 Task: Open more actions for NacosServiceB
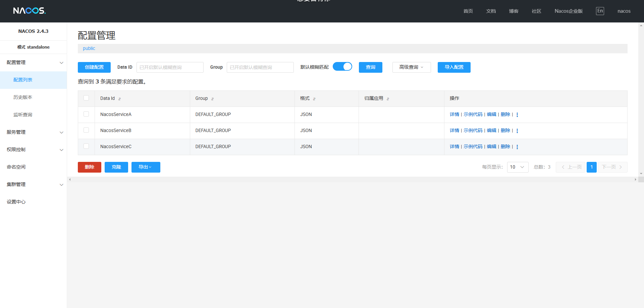pos(517,131)
